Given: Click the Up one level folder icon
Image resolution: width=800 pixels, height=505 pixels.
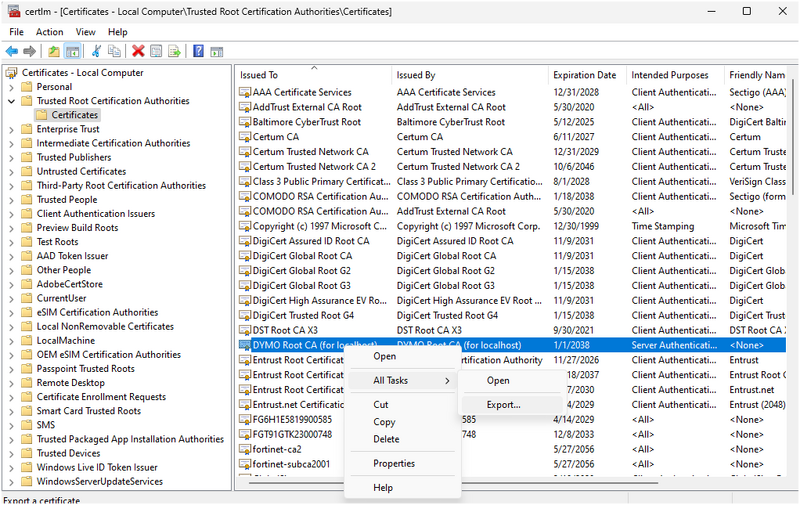Looking at the screenshot, I should tap(54, 51).
